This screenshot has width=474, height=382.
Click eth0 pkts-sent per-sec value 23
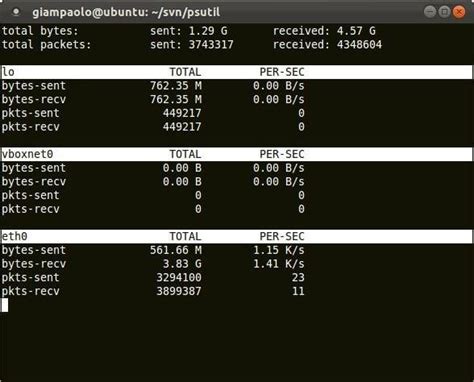[298, 277]
